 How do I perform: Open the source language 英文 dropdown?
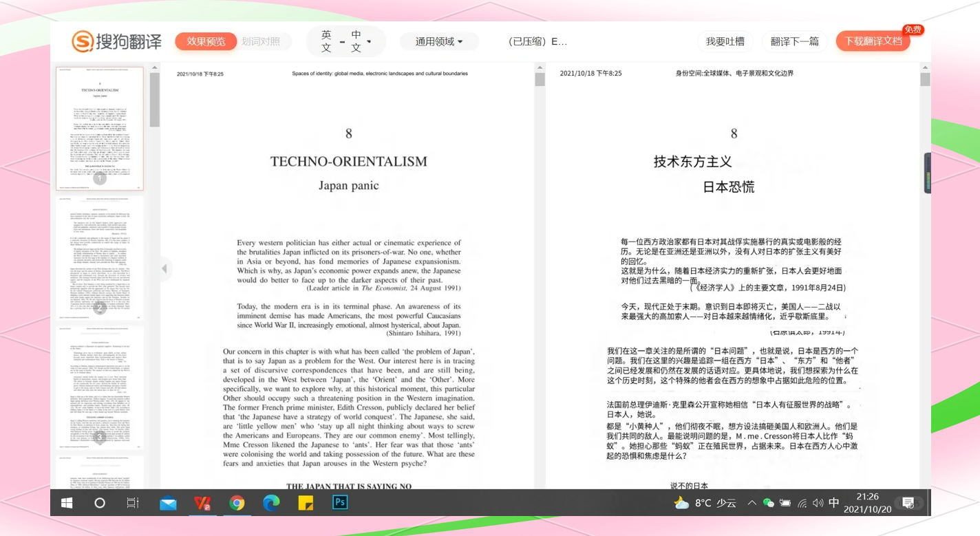(326, 41)
